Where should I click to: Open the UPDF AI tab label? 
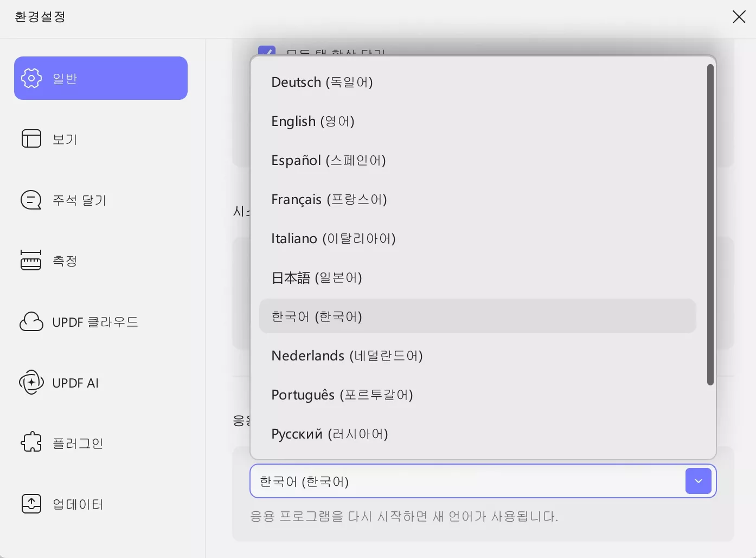click(75, 383)
